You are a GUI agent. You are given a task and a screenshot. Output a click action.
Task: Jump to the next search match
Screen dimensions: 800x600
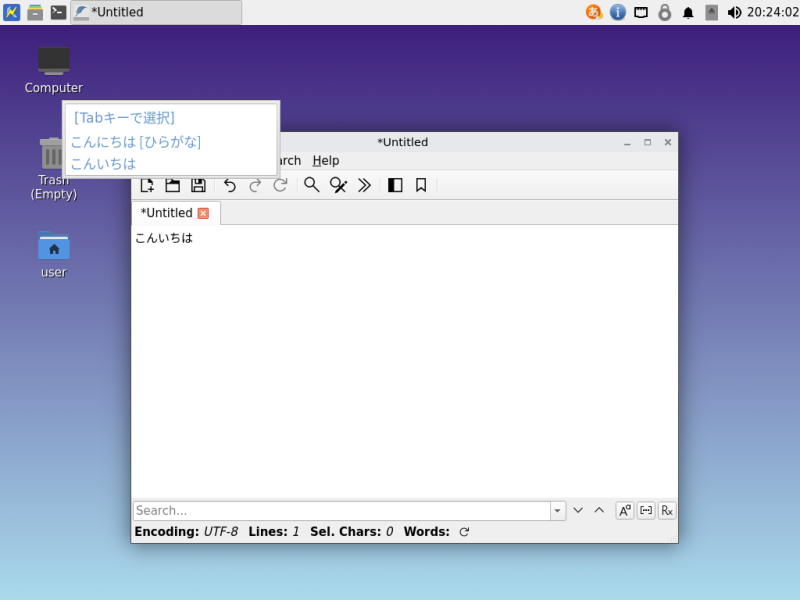tap(578, 510)
